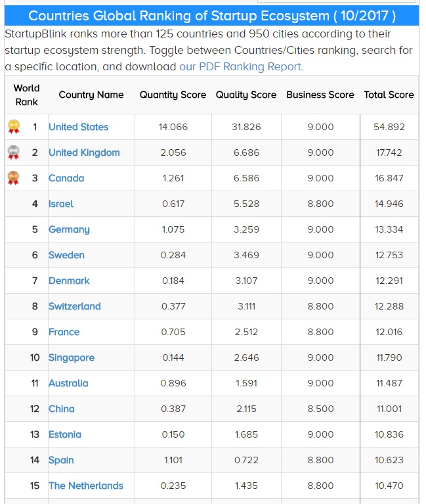Image resolution: width=426 pixels, height=504 pixels.
Task: Open The Netherlands country page
Action: [x=86, y=486]
